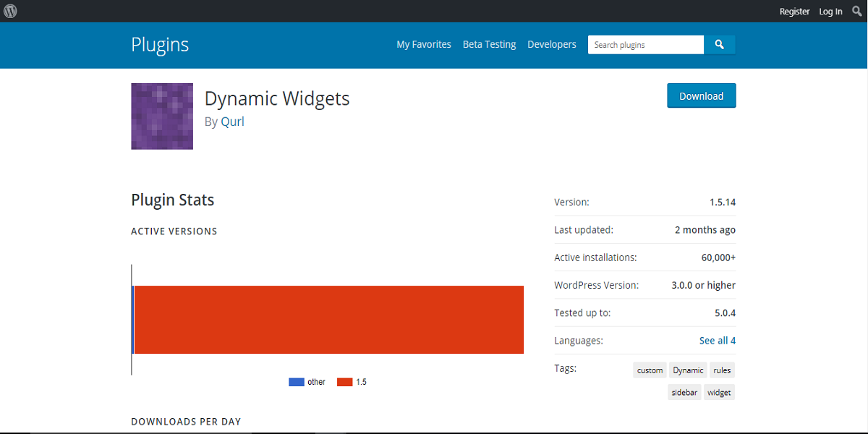
Task: Click the WordPress Version: label
Action: (x=597, y=285)
